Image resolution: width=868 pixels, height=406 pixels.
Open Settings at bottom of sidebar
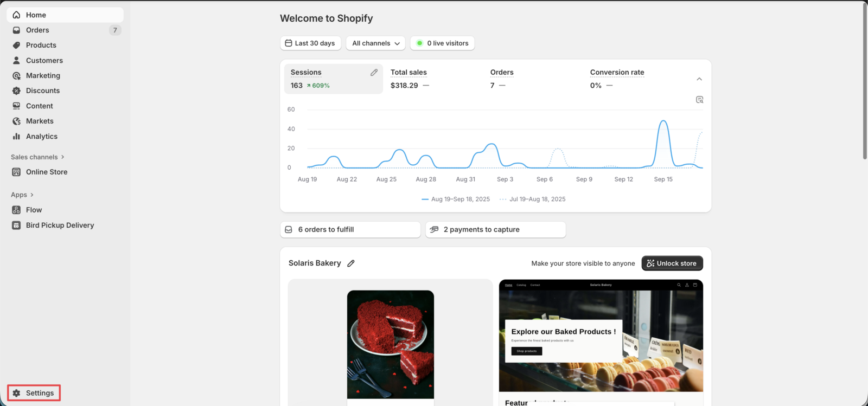click(x=34, y=393)
